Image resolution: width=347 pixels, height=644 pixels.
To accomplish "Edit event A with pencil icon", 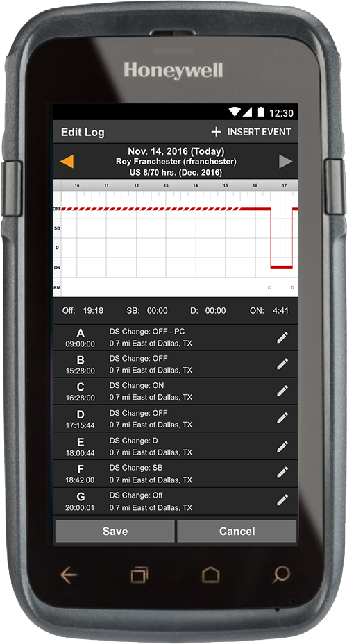I will click(x=282, y=337).
